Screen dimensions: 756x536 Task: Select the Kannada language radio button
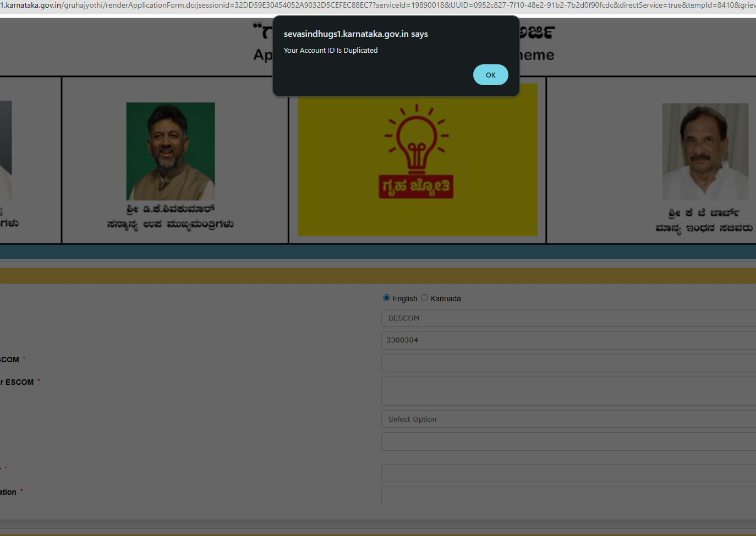pos(424,298)
